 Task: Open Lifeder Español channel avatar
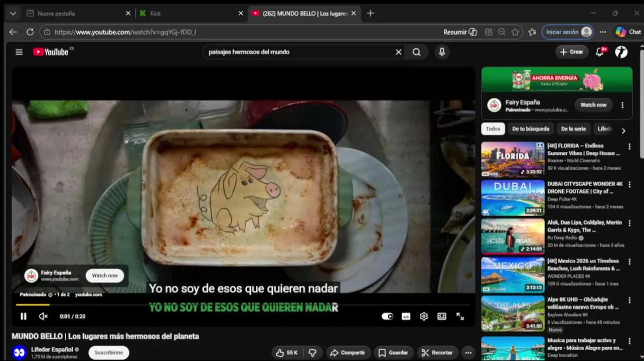click(20, 352)
